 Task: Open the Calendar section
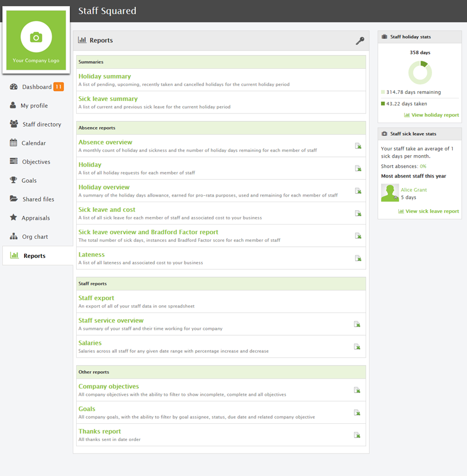34,143
